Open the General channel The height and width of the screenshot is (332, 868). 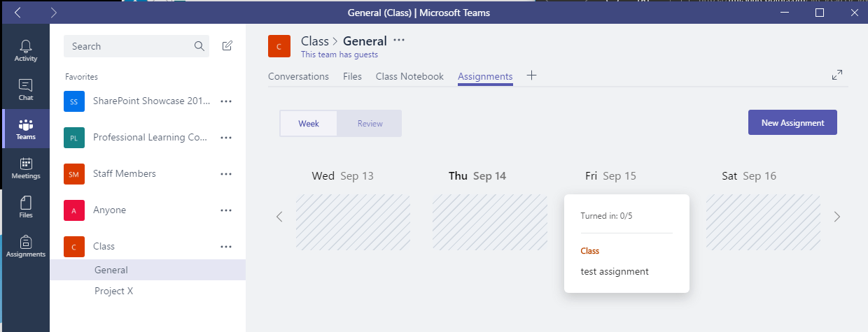(x=148, y=270)
